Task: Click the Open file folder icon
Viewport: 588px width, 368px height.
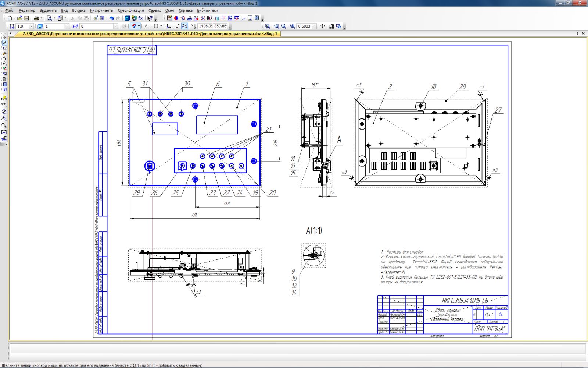Action: click(x=19, y=18)
